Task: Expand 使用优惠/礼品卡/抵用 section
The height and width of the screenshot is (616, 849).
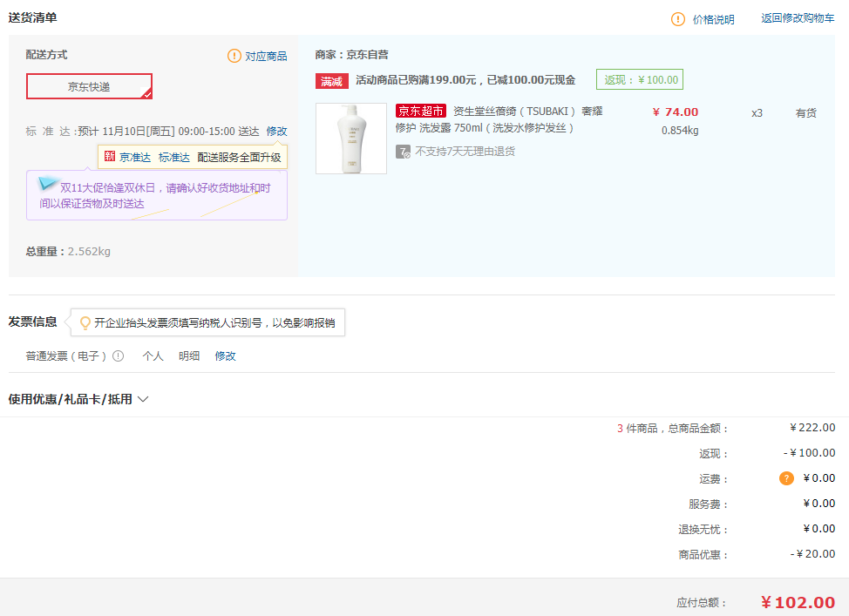Action: 78,399
